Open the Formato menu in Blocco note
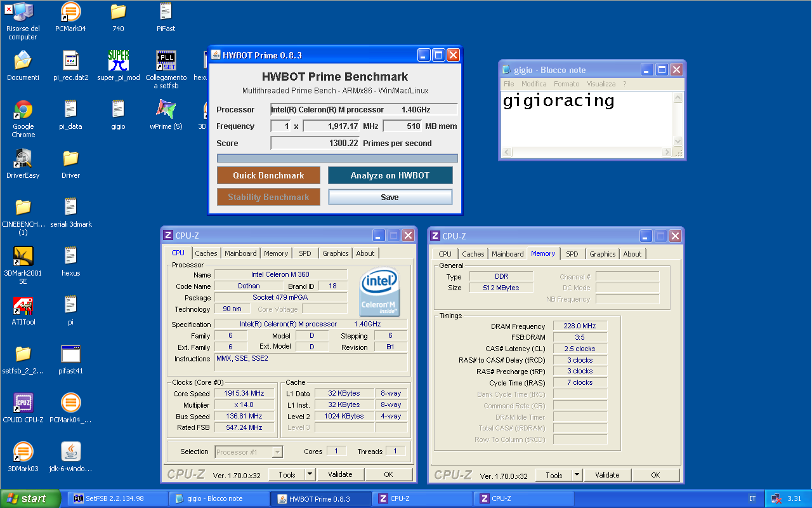This screenshot has width=812, height=508. (566, 84)
